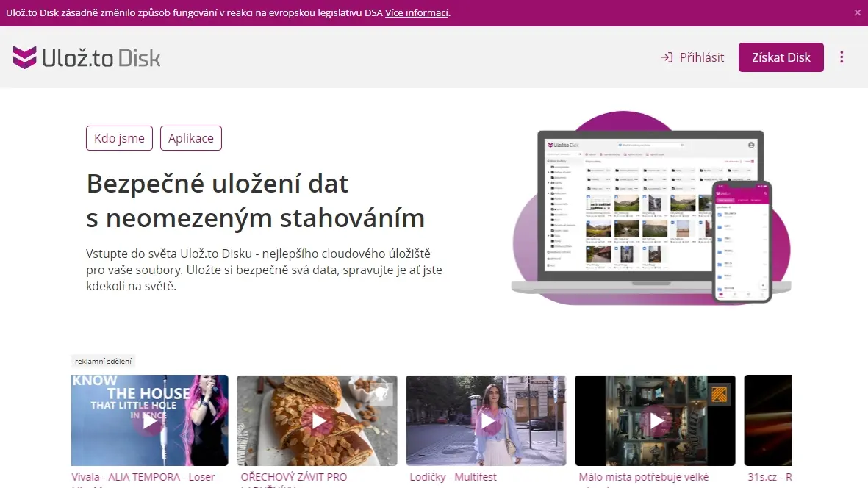Play the OŘECHOVÝ ZÁVIT video
Image resolution: width=868 pixels, height=488 pixels.
[318, 421]
